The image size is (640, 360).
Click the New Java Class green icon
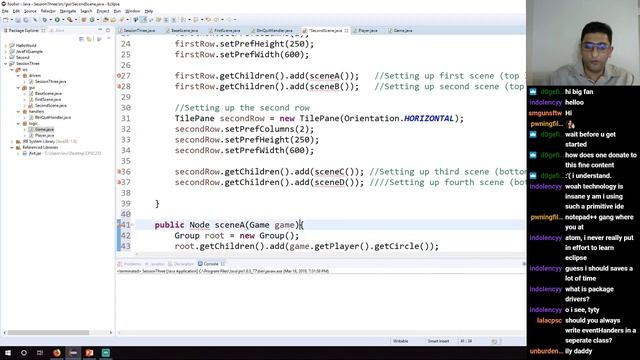[92, 20]
